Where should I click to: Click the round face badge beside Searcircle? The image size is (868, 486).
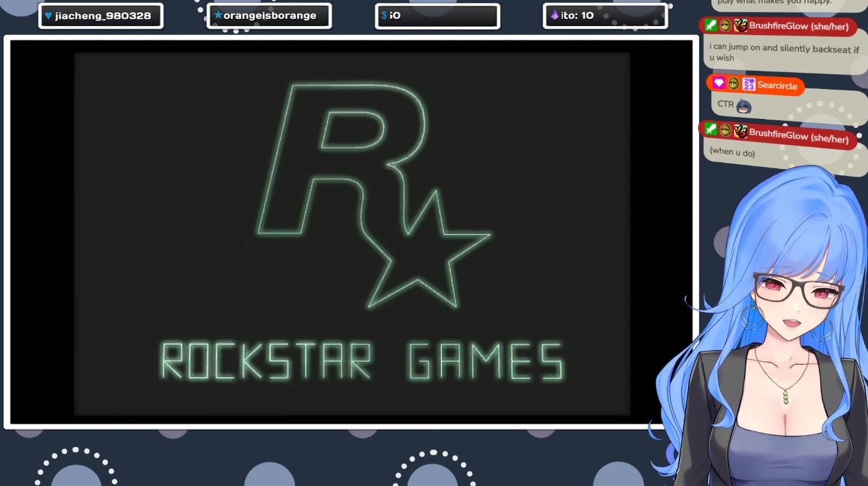(x=733, y=83)
